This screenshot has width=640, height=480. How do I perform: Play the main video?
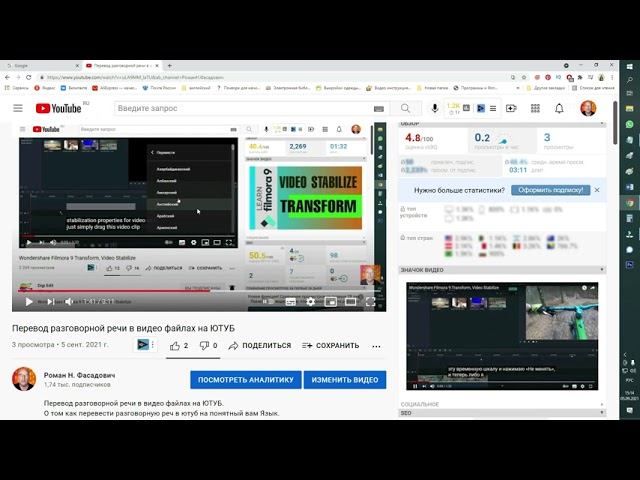[x=29, y=302]
